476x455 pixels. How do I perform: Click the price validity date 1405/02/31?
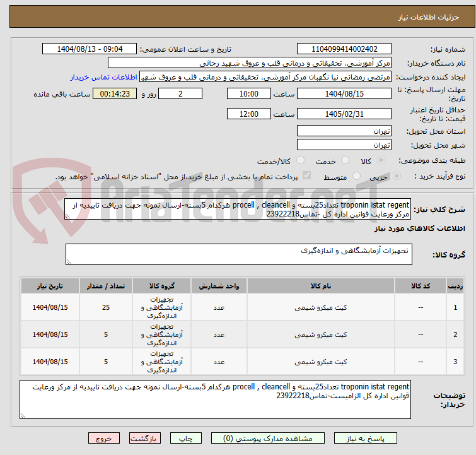coord(344,114)
